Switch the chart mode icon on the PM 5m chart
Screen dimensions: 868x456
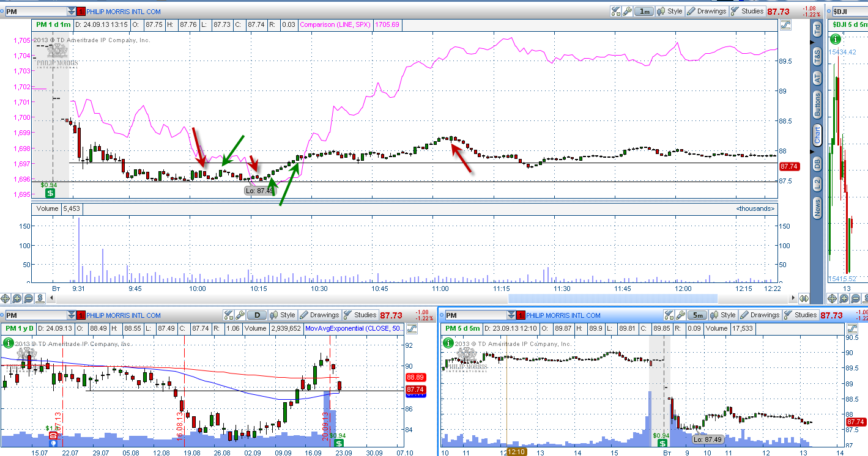851,329
